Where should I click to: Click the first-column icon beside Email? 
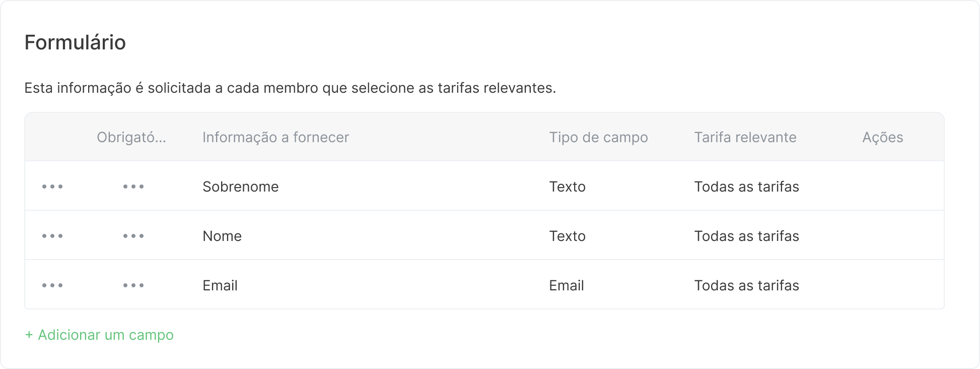coord(53,284)
